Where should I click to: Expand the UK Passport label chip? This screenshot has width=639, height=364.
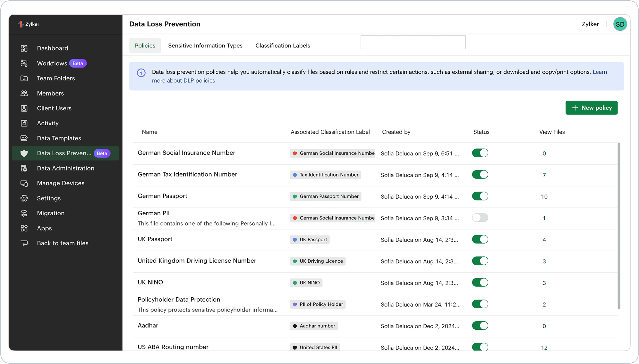(x=309, y=239)
